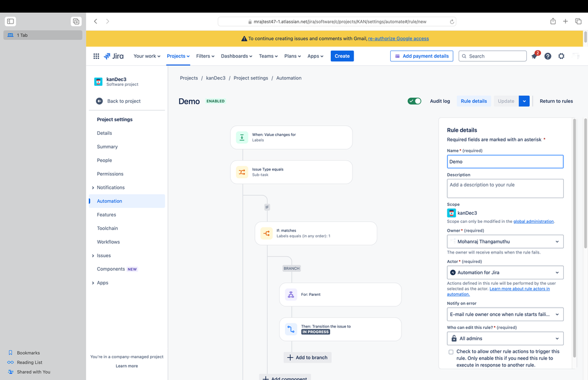Viewport: 588px width, 380px height.
Task: Click the Add to branch button
Action: pos(307,358)
